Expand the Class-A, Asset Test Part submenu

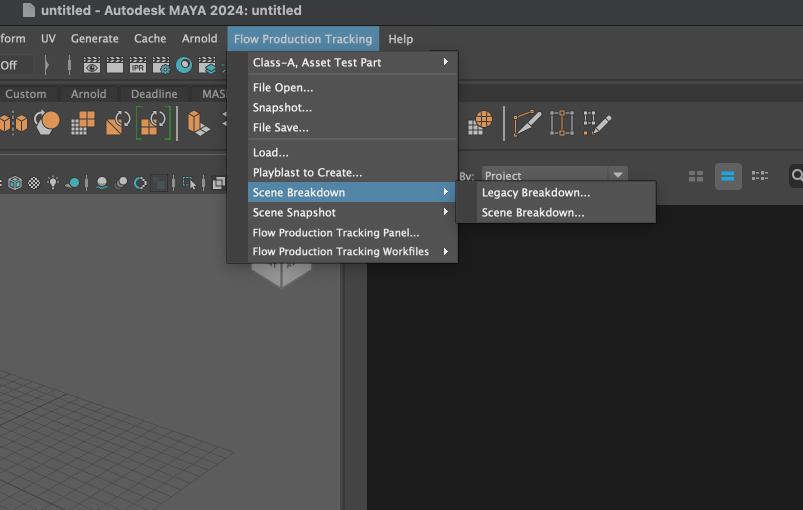coord(352,62)
